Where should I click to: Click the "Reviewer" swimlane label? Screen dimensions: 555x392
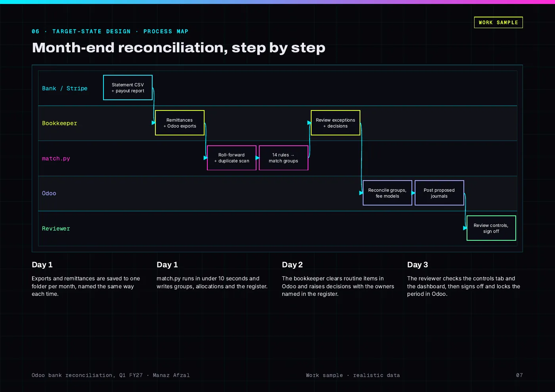click(x=56, y=228)
